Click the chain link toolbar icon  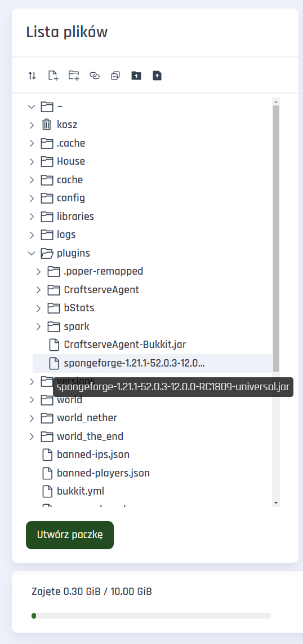tap(95, 76)
